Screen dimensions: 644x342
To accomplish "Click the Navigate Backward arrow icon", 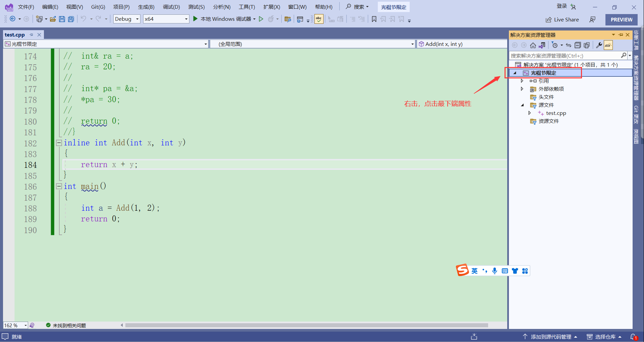I will [12, 19].
